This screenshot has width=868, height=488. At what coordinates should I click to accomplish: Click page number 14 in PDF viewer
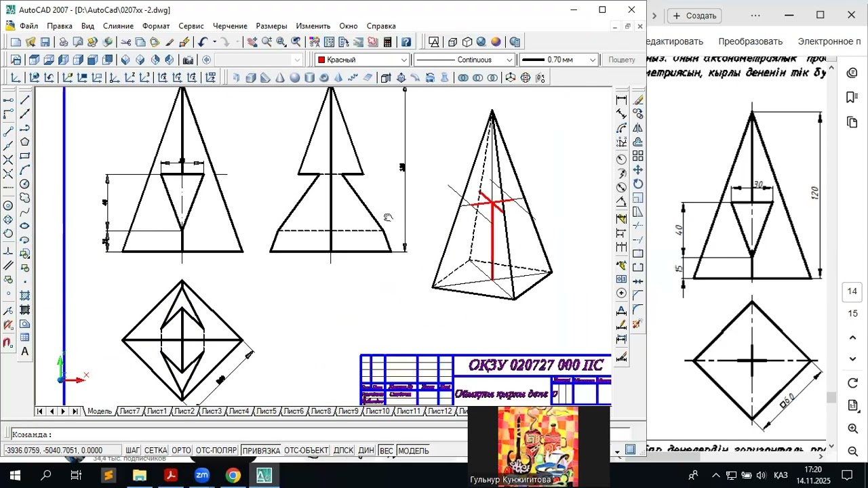coord(852,291)
